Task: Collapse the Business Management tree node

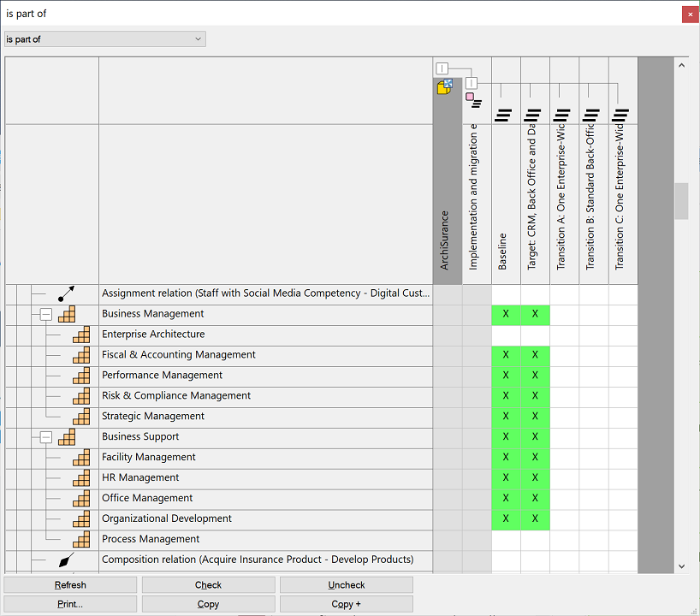Action: click(x=46, y=314)
